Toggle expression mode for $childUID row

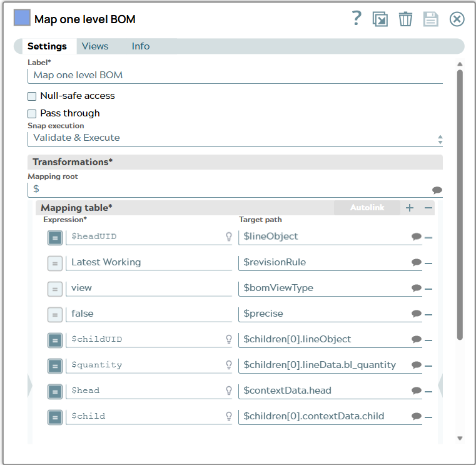pos(55,340)
